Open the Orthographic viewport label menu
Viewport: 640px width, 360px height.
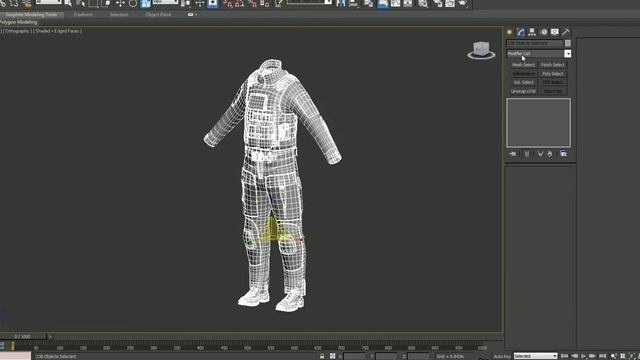17,31
